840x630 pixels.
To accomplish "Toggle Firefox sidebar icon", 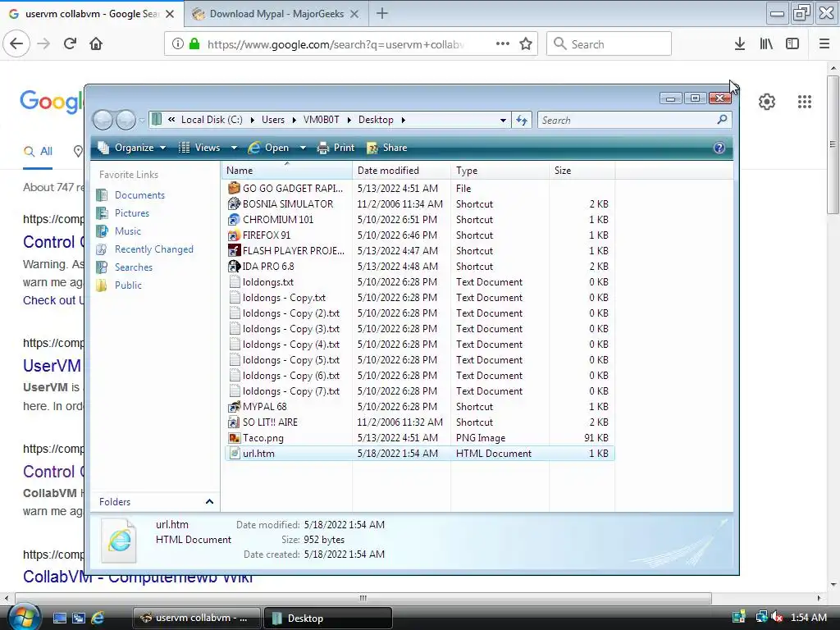I will click(x=792, y=44).
